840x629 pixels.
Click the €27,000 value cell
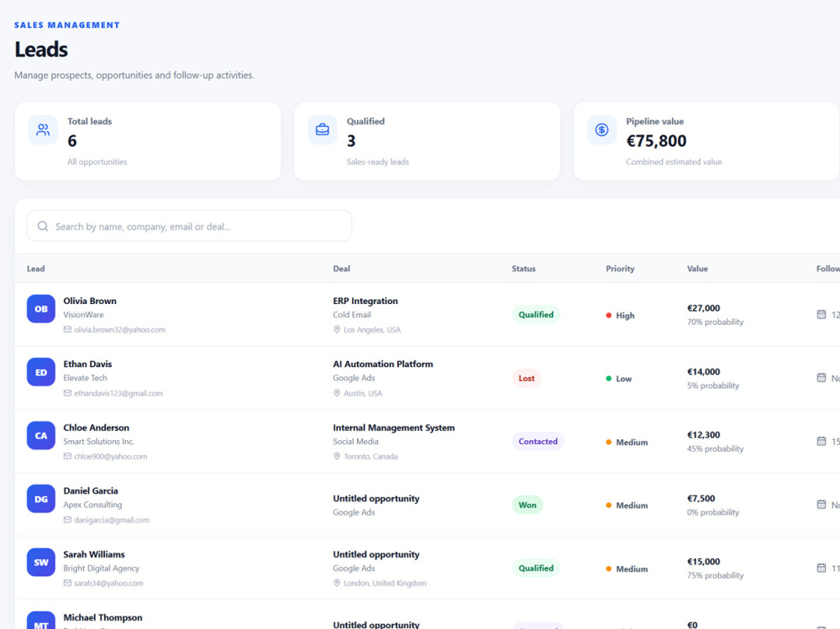point(703,308)
